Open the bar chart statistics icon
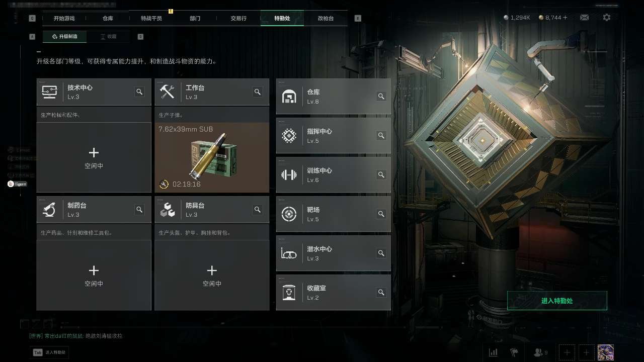Image resolution: width=644 pixels, height=362 pixels. (x=494, y=352)
